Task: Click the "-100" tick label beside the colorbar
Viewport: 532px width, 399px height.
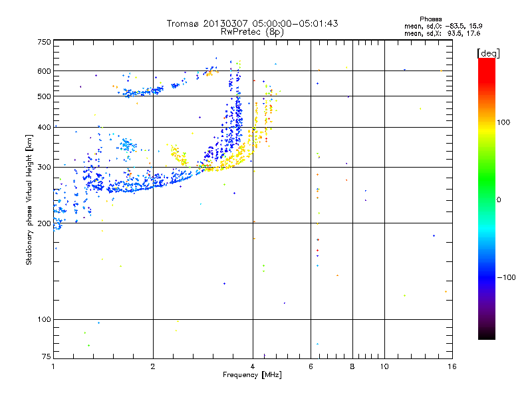Action: click(506, 277)
